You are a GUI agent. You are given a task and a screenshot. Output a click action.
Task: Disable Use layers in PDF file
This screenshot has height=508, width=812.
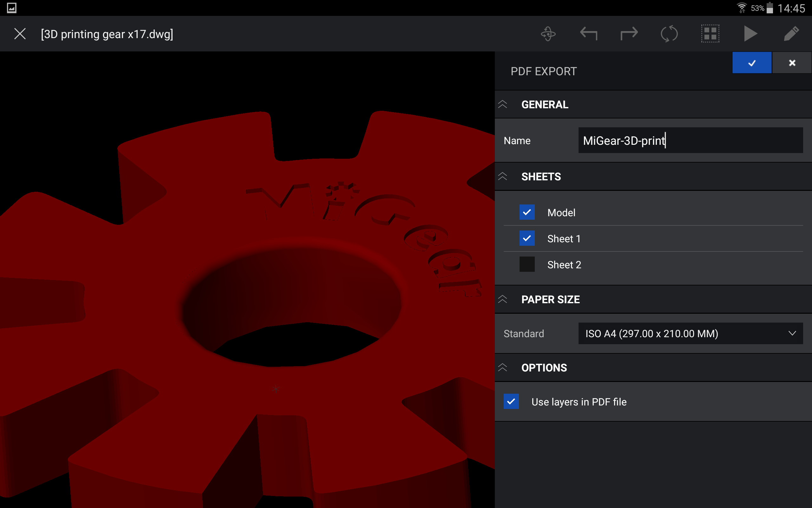511,402
